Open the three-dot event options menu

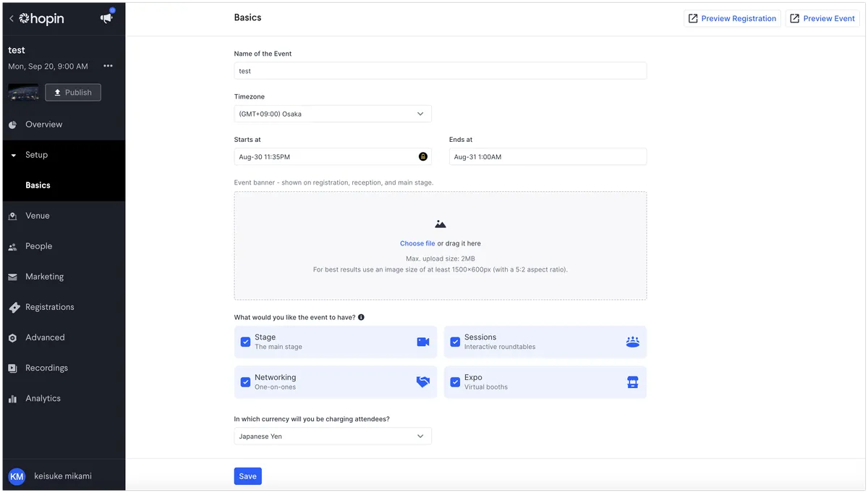[108, 66]
